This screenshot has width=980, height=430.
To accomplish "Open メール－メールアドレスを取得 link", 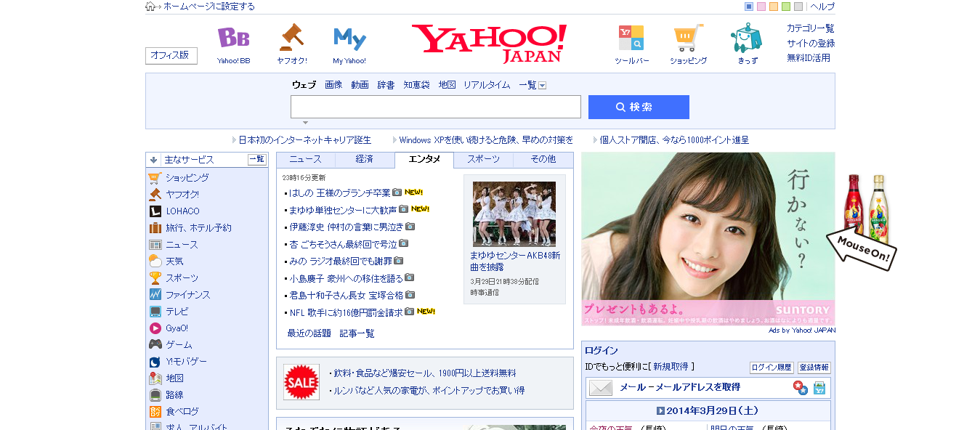I will [680, 388].
